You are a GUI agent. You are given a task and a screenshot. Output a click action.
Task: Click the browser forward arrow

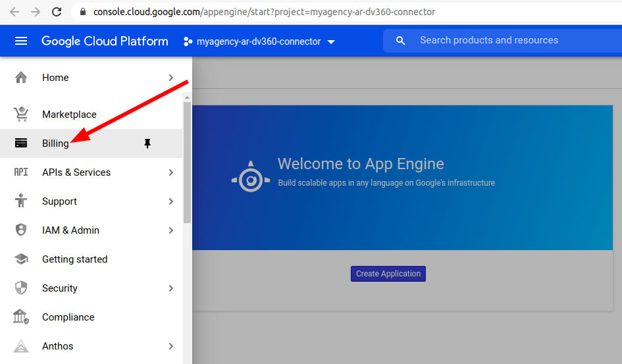pyautogui.click(x=36, y=12)
